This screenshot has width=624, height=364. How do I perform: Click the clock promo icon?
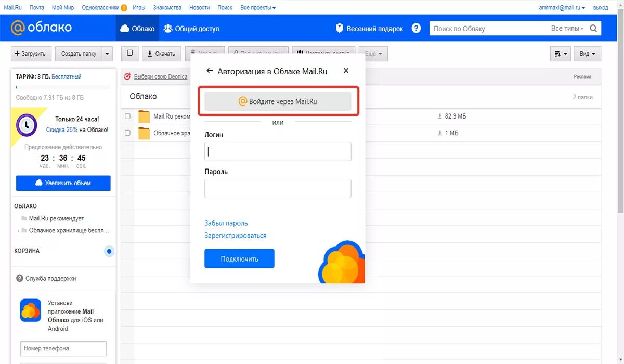pos(26,125)
